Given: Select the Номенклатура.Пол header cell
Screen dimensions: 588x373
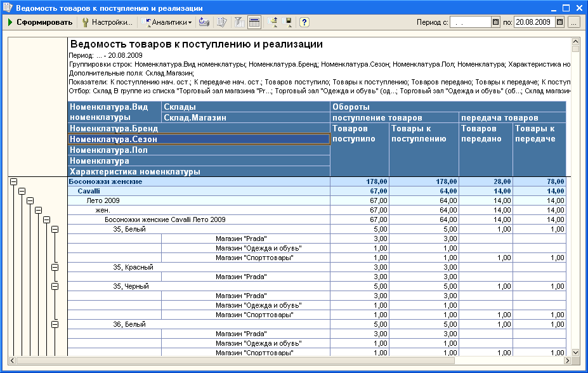Looking at the screenshot, I should (199, 150).
